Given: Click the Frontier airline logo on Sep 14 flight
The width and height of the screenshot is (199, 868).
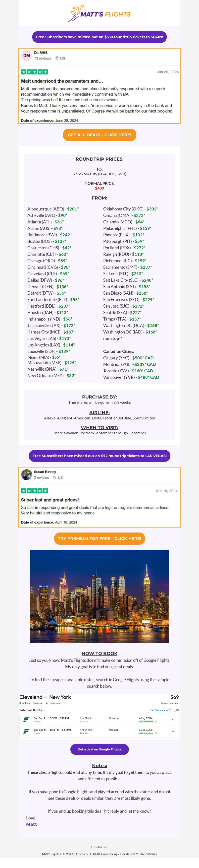Looking at the screenshot, I should (26, 731).
